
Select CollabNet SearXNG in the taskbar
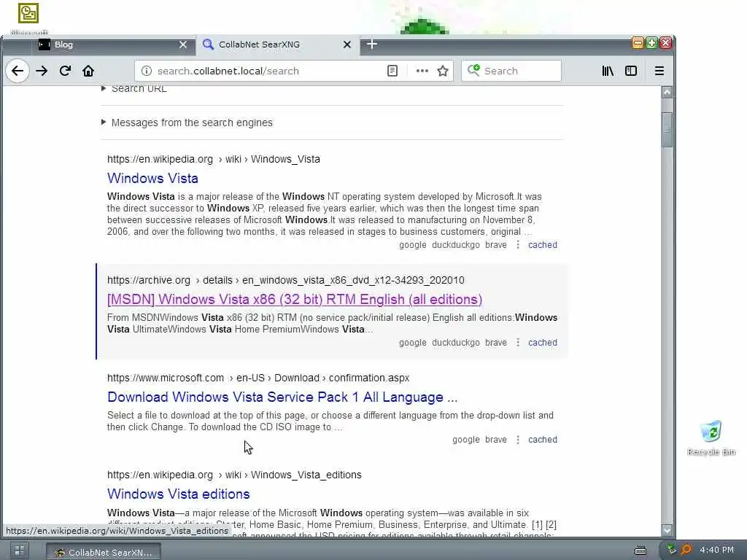pos(104,553)
